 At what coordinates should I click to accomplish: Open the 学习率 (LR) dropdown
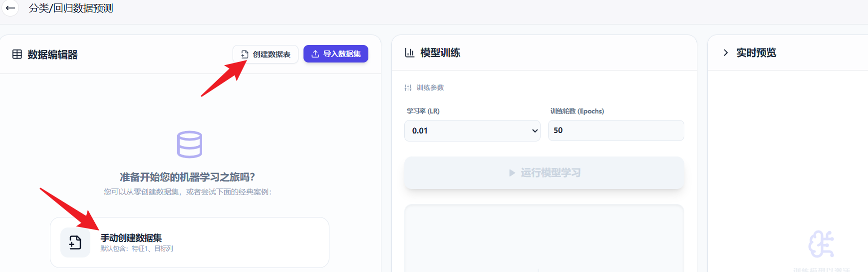click(472, 130)
